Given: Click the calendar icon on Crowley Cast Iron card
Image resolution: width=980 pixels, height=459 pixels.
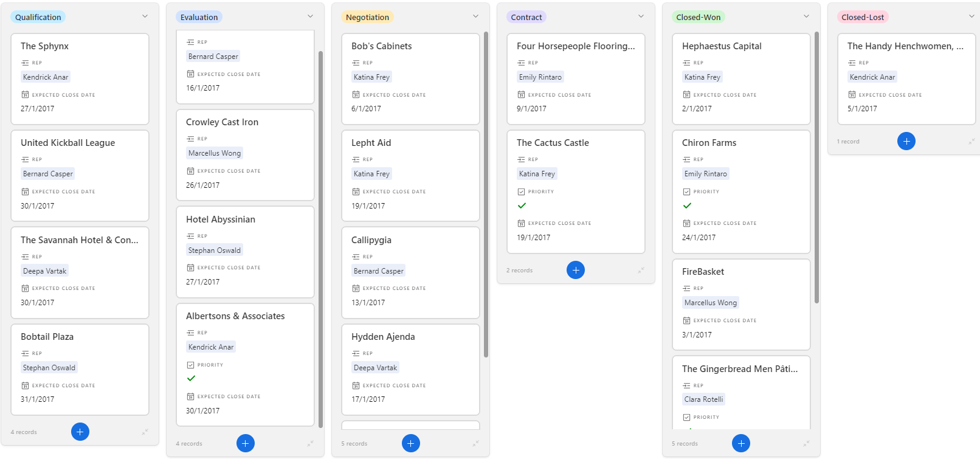Looking at the screenshot, I should (x=190, y=171).
